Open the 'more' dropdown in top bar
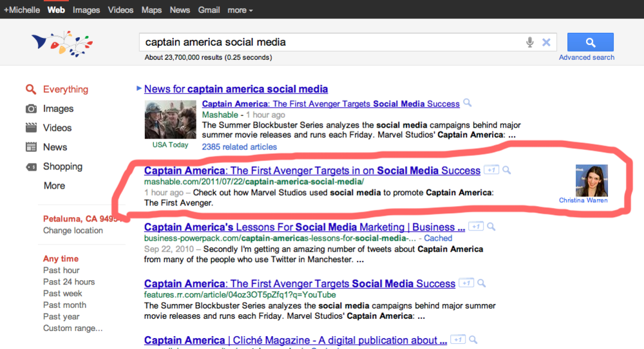Screen dimensions: 644x349 pyautogui.click(x=240, y=10)
